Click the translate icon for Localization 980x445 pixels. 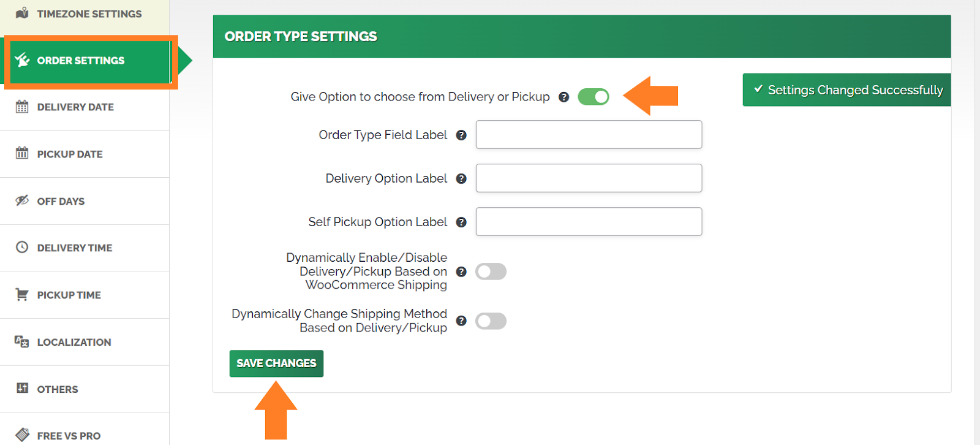pyautogui.click(x=22, y=341)
